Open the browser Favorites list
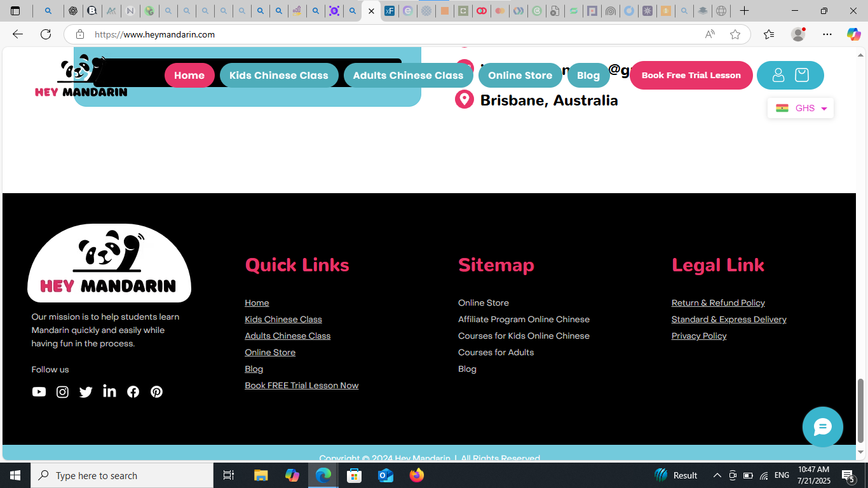 [x=769, y=34]
